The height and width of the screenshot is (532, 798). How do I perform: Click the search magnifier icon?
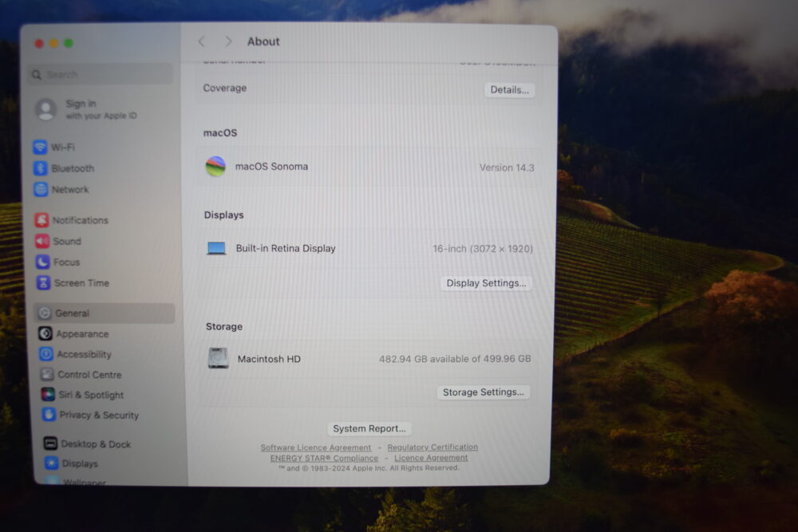click(x=37, y=75)
